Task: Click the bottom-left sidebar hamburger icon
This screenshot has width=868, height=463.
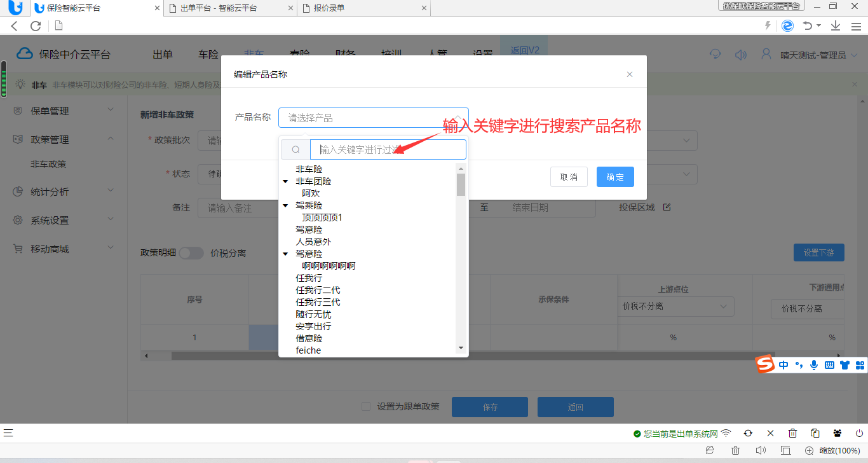Action: (x=8, y=433)
